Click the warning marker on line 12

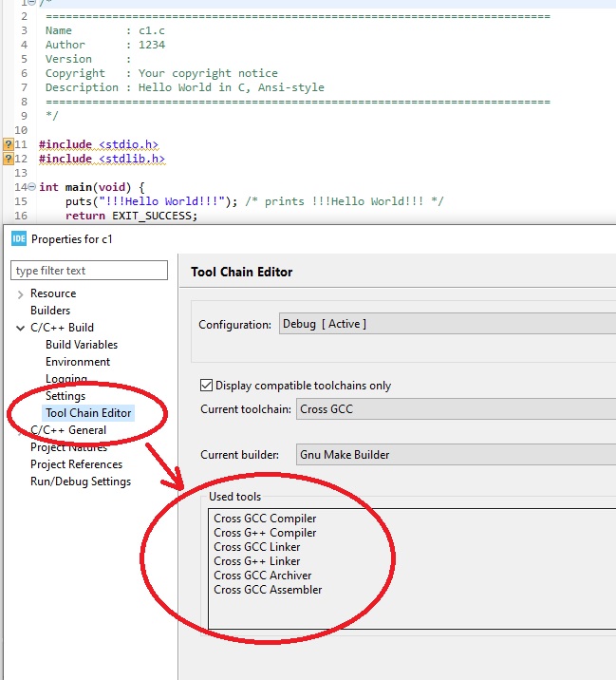click(x=9, y=159)
